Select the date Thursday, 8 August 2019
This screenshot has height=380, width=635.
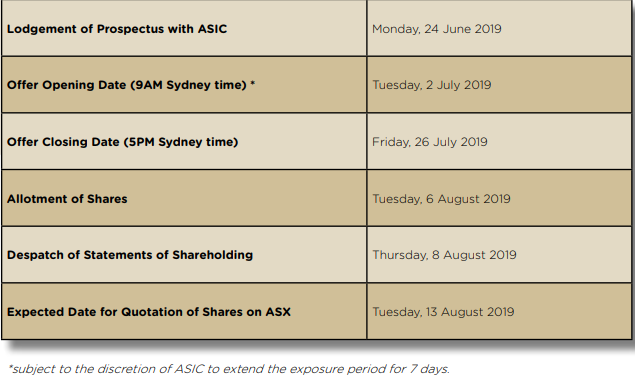444,255
